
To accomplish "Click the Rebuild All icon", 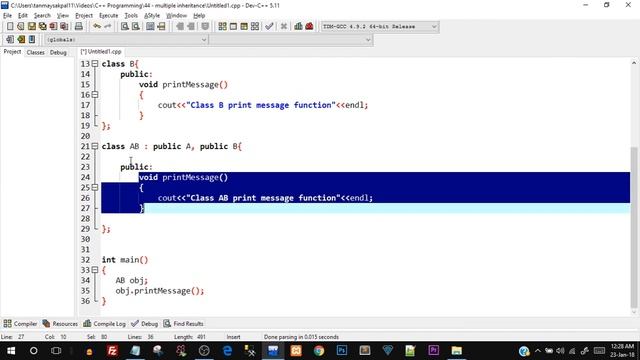I will 255,27.
